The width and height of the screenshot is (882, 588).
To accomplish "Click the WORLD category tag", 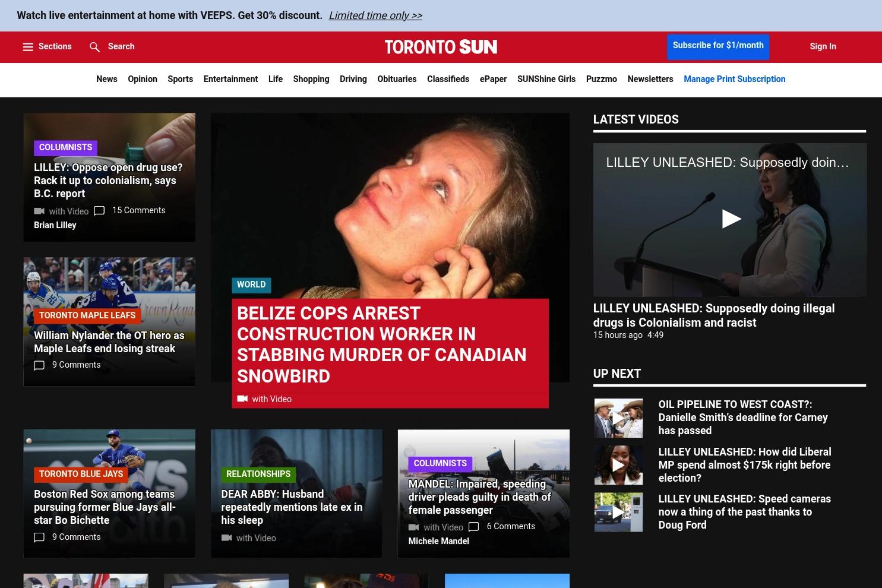I will (x=251, y=285).
